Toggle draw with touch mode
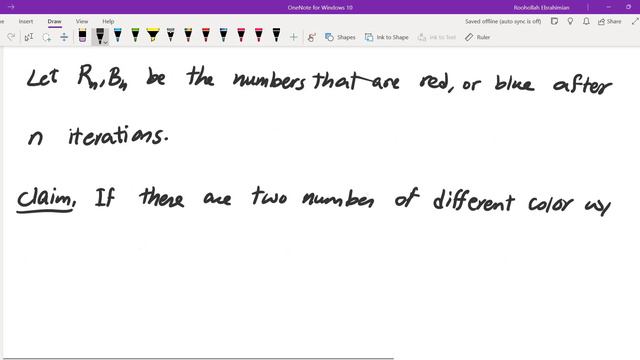This screenshot has width=640, height=360. click(x=312, y=37)
